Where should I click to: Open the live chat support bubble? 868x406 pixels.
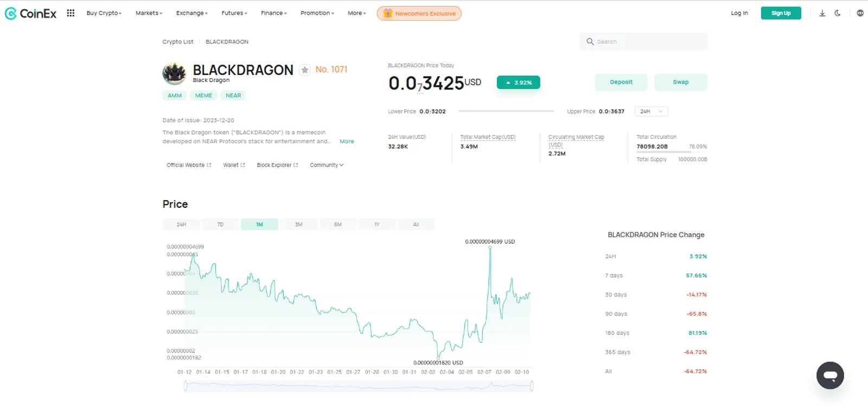click(830, 375)
